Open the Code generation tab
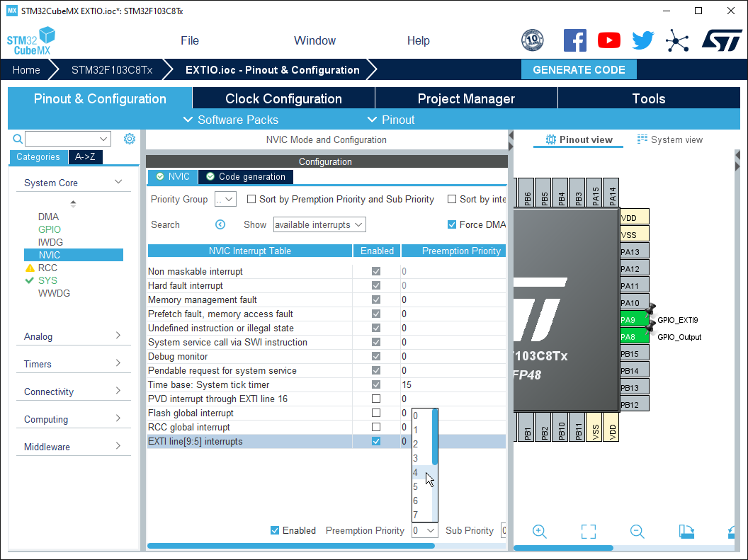 click(x=246, y=177)
